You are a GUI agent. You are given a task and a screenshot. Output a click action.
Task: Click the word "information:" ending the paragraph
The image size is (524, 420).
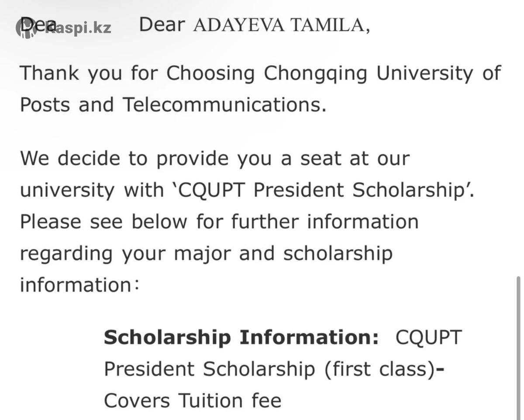pos(79,285)
